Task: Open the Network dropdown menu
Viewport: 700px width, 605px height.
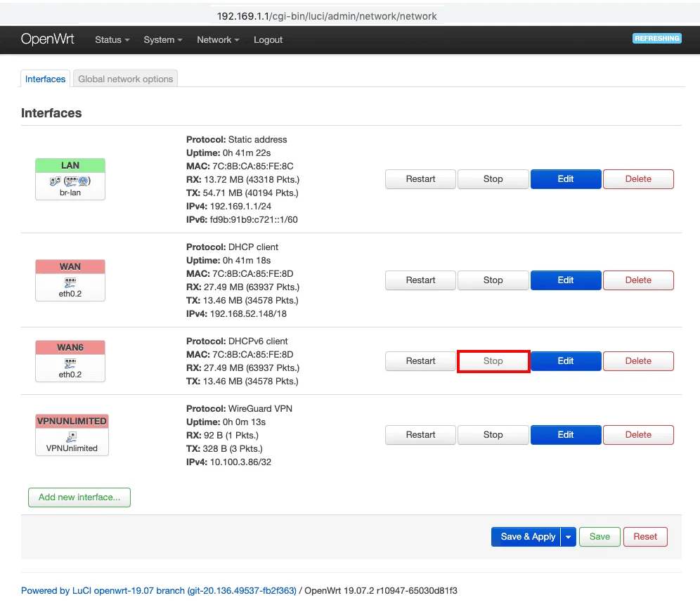Action: [218, 40]
